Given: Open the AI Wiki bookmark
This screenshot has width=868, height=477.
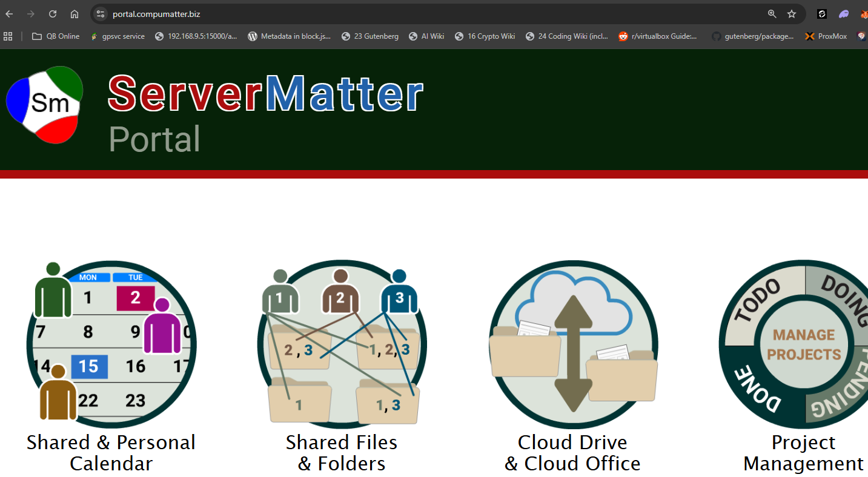Looking at the screenshot, I should coord(426,36).
